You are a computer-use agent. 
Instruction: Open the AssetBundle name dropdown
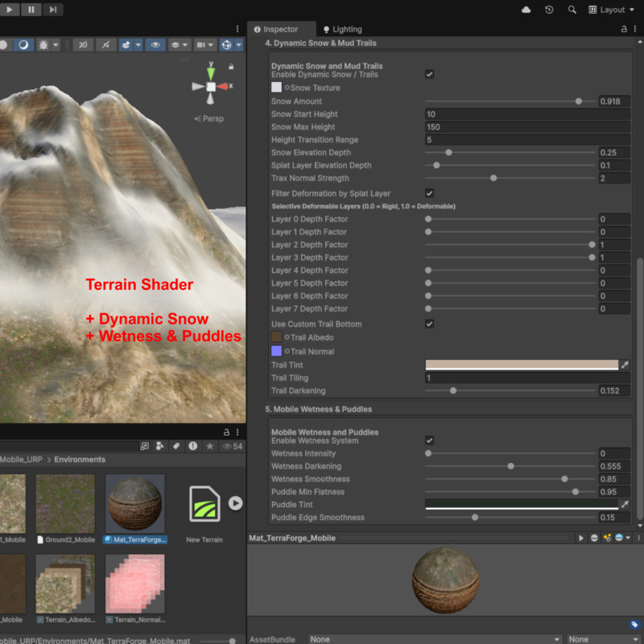435,639
